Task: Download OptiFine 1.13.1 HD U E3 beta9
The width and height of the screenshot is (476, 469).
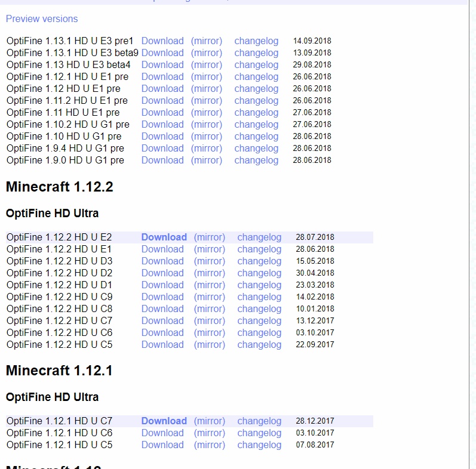Action: coord(162,53)
